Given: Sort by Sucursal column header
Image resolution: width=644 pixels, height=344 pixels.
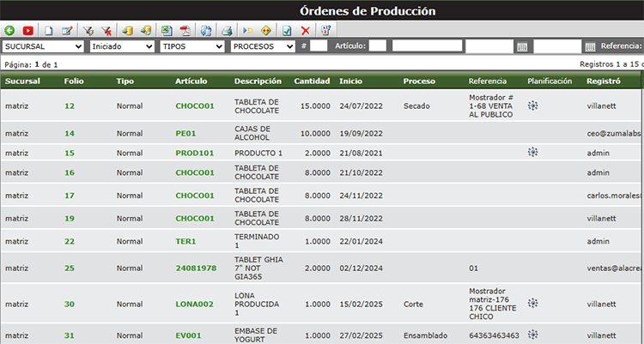Looking at the screenshot, I should (x=22, y=81).
